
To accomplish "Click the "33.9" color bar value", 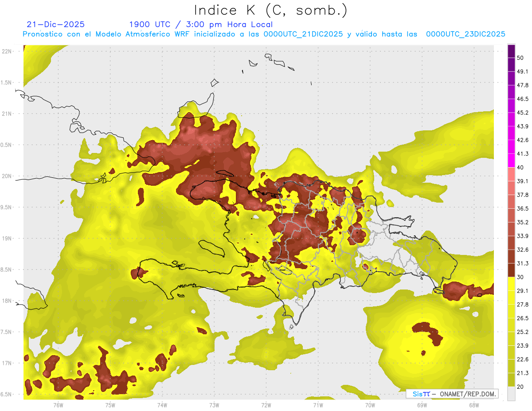I will coord(523,236).
